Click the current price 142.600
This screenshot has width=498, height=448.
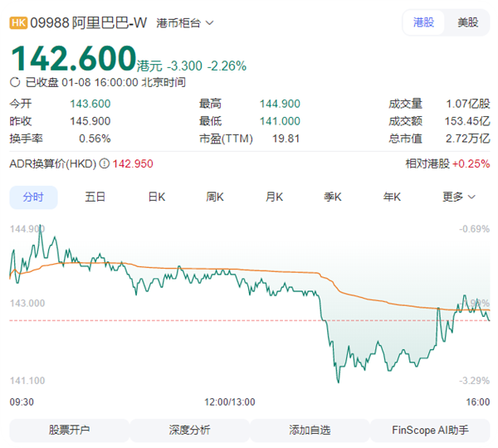coord(74,58)
